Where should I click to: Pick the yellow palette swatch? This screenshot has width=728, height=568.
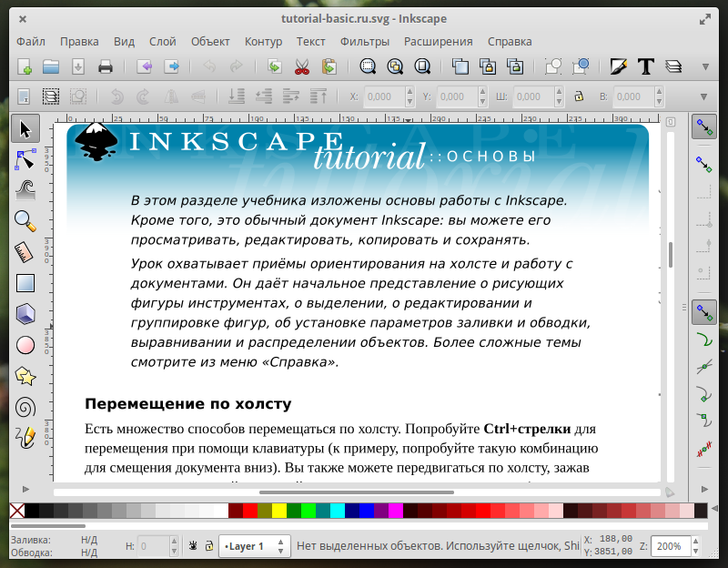pos(279,511)
